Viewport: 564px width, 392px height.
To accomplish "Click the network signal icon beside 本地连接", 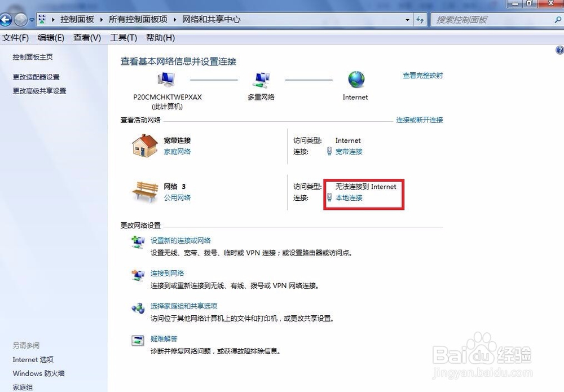I will (x=329, y=197).
